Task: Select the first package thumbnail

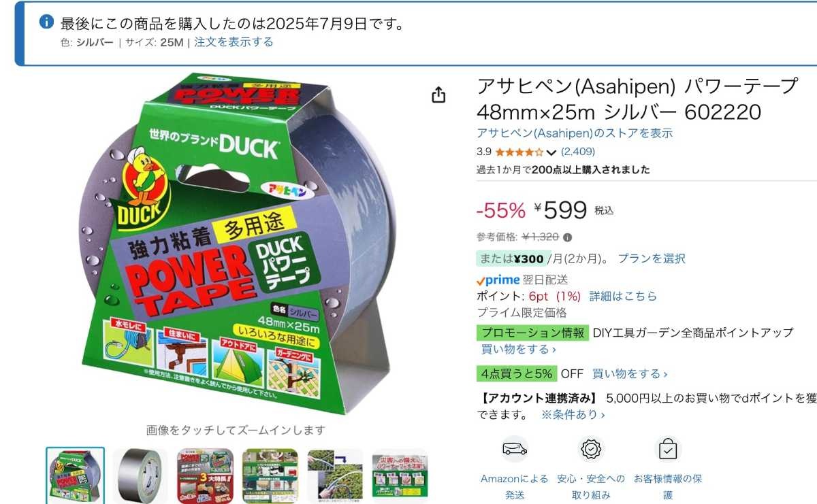Action: (76, 475)
